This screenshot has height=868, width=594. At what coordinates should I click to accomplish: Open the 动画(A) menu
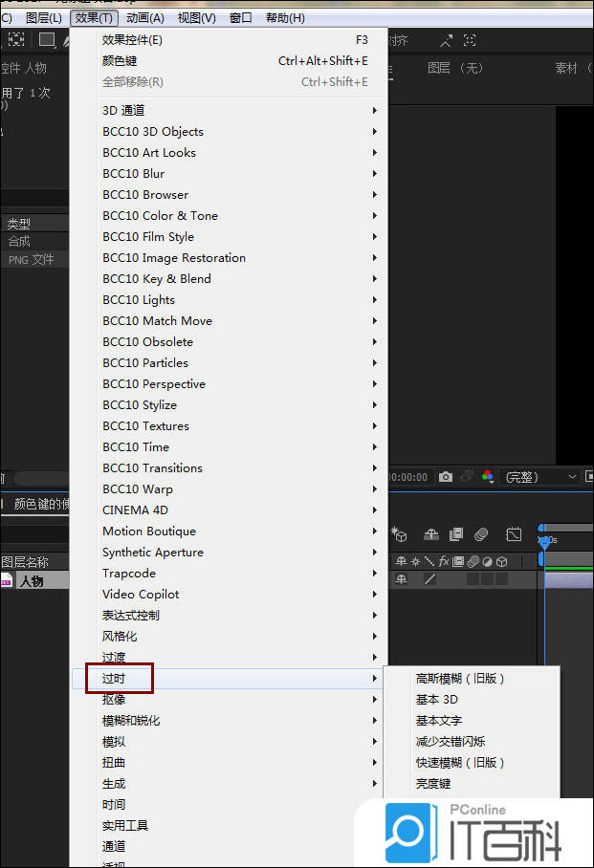[145, 18]
